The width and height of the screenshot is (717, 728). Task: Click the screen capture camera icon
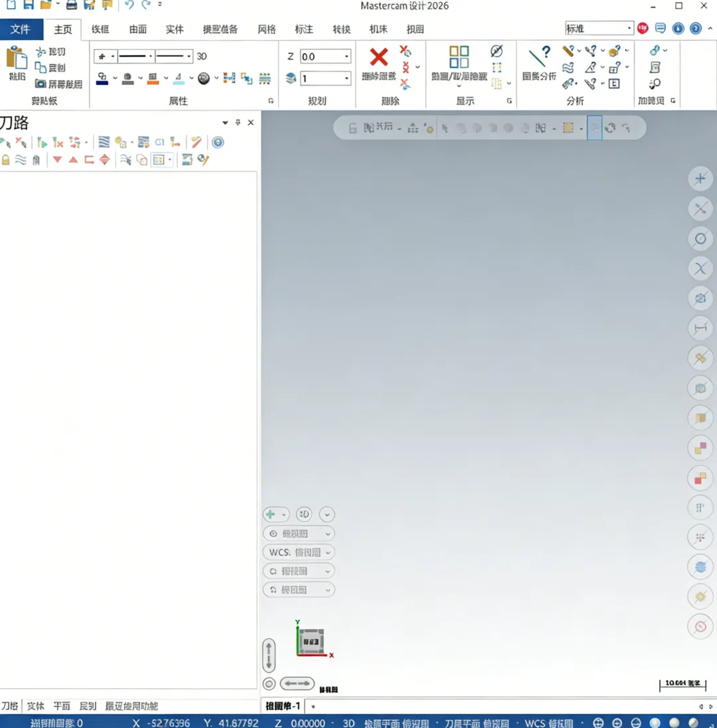click(41, 84)
